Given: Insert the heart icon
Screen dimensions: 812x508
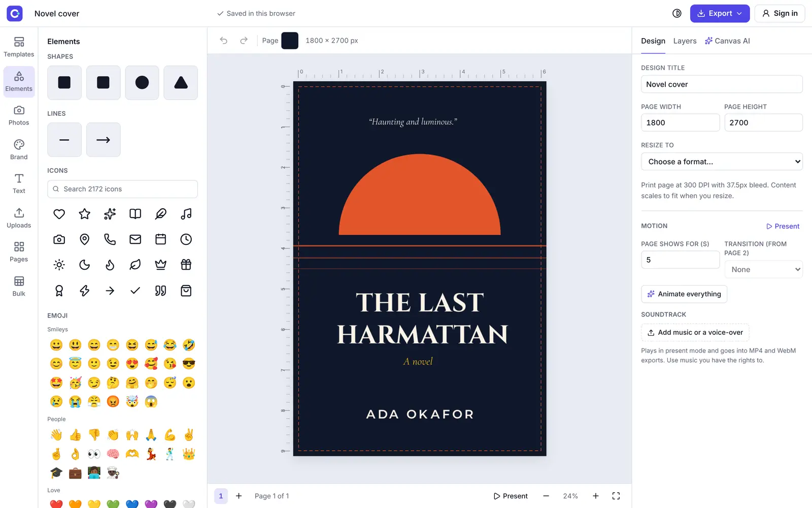Looking at the screenshot, I should (59, 214).
